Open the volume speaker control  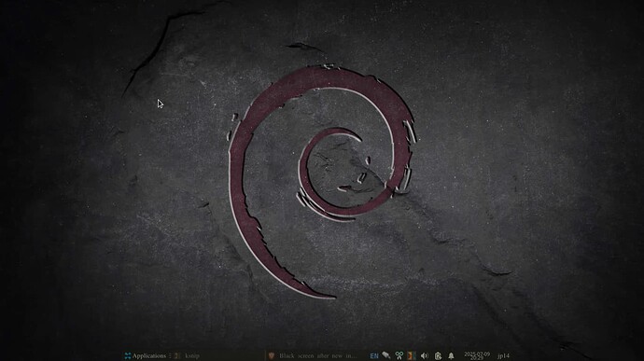pyautogui.click(x=425, y=355)
